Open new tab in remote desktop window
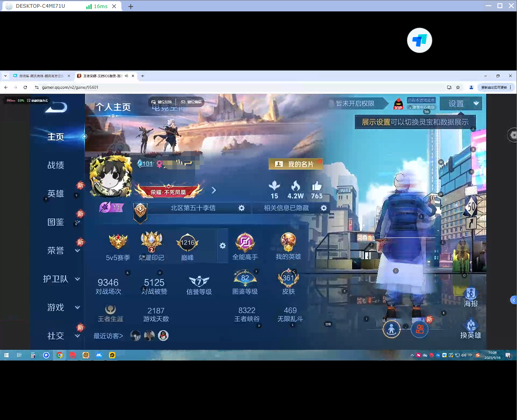Viewport: 517px width, 420px height. (131, 7)
